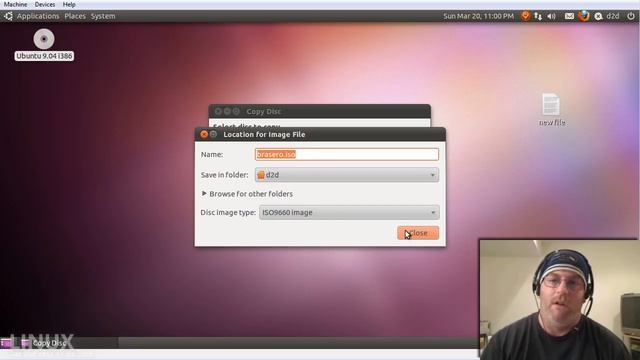Close the Copy Disc window behind
The height and width of the screenshot is (360, 640).
coord(218,111)
